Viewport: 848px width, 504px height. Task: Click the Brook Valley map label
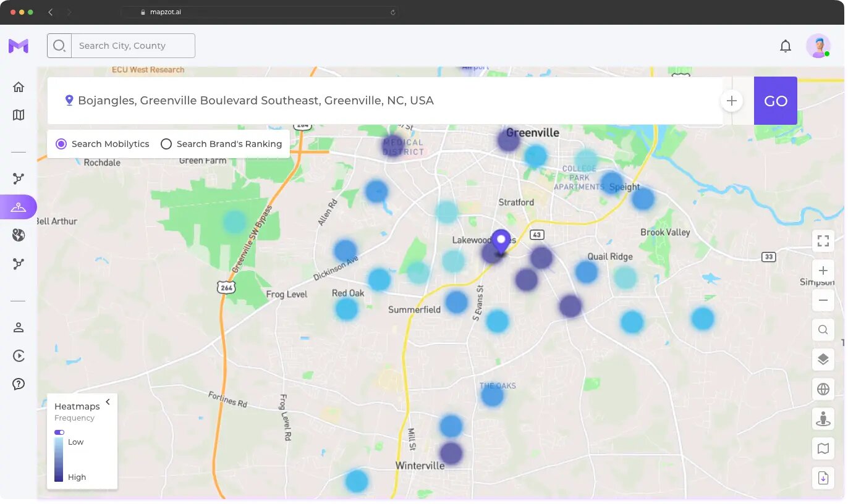[x=665, y=232]
